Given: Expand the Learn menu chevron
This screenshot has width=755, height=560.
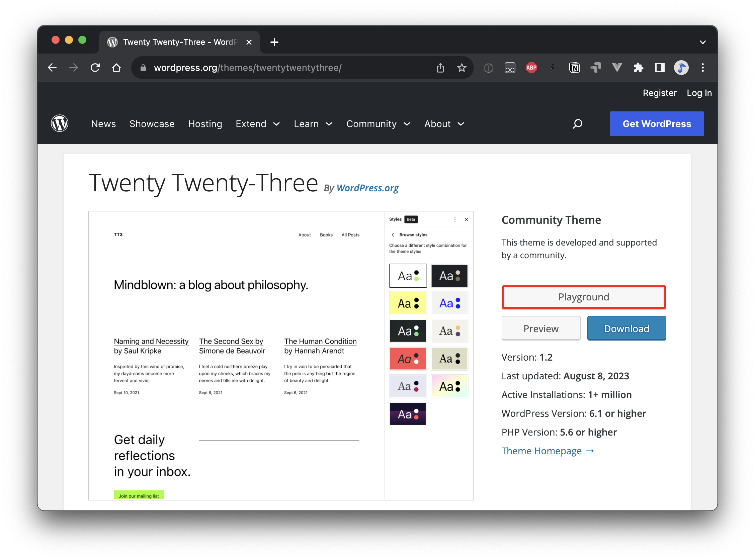Looking at the screenshot, I should (329, 124).
